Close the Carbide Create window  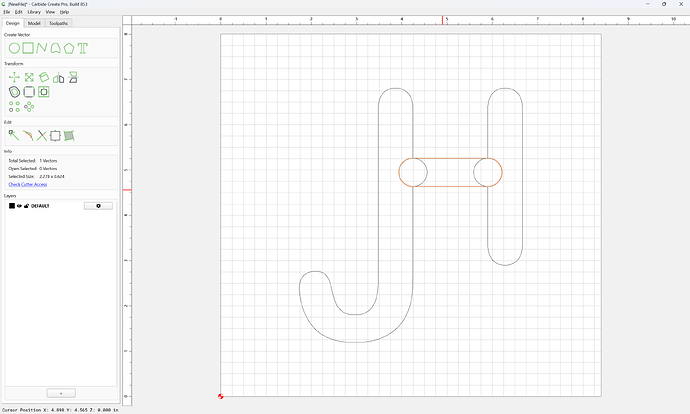[x=681, y=4]
